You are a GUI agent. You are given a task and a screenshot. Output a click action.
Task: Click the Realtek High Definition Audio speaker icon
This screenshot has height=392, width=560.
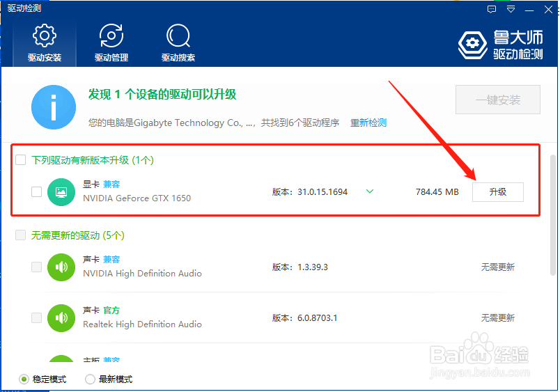point(61,318)
